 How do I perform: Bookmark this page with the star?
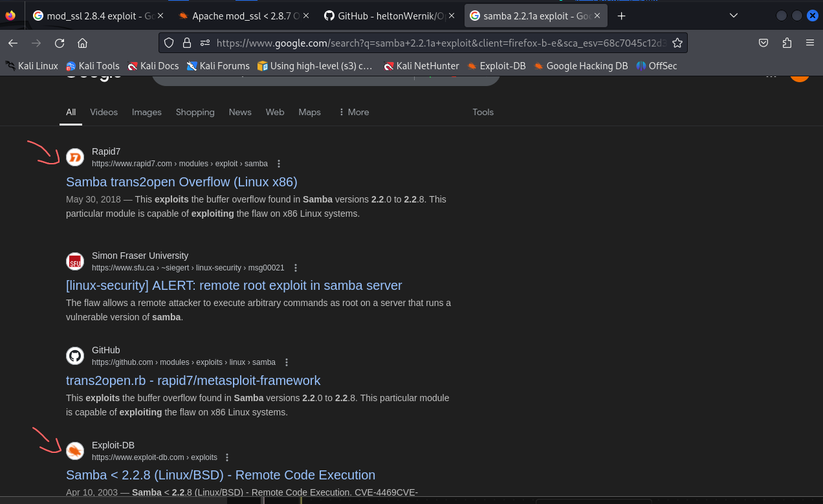[x=677, y=43]
